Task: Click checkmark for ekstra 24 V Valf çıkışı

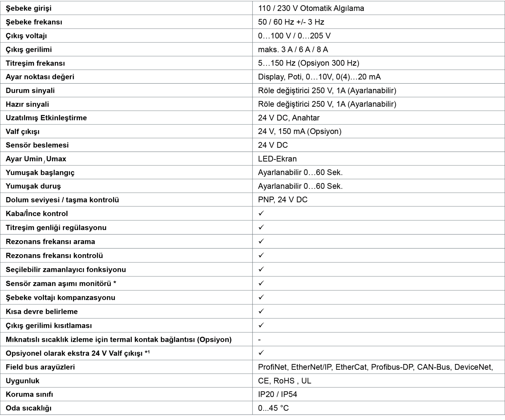Action: (261, 353)
